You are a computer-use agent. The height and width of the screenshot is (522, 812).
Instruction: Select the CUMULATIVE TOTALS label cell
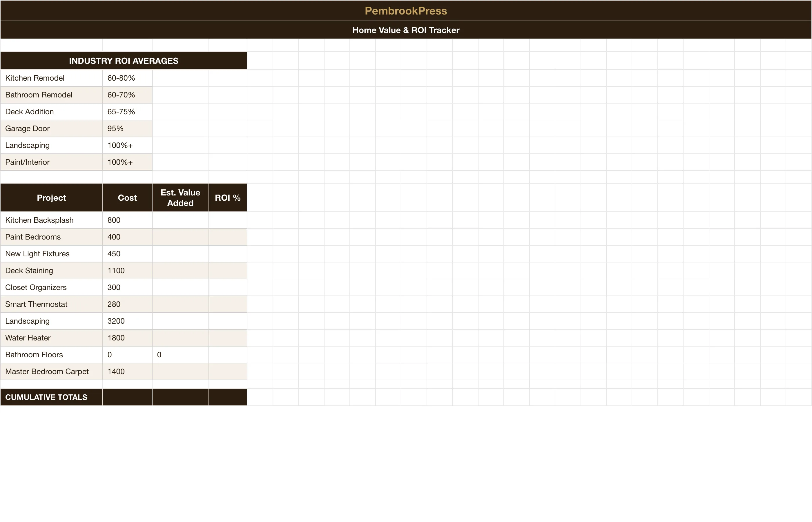pos(52,397)
